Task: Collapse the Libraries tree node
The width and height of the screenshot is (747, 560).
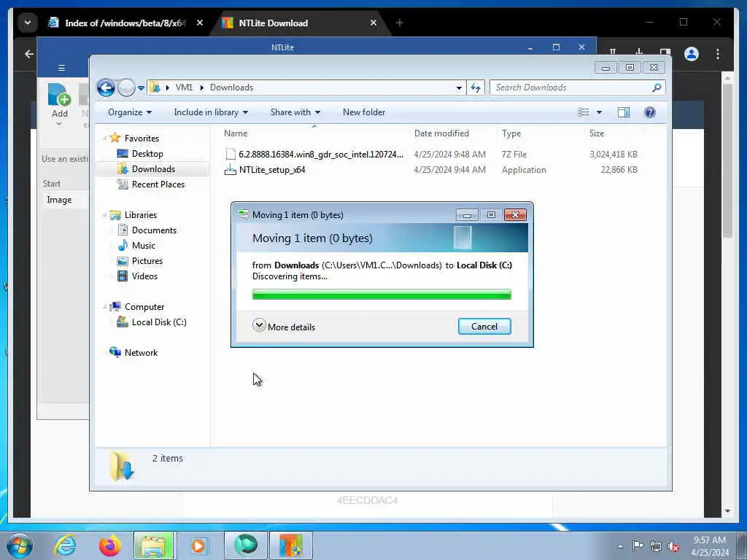Action: [x=104, y=215]
